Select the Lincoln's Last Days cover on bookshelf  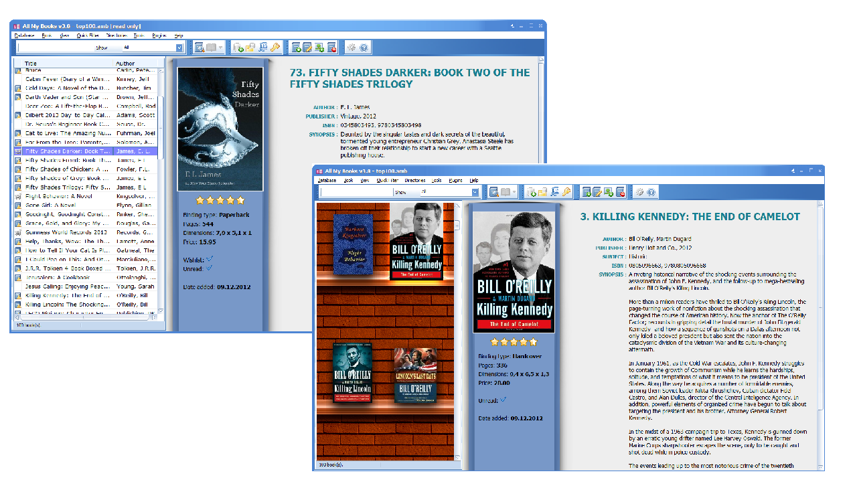click(x=415, y=374)
